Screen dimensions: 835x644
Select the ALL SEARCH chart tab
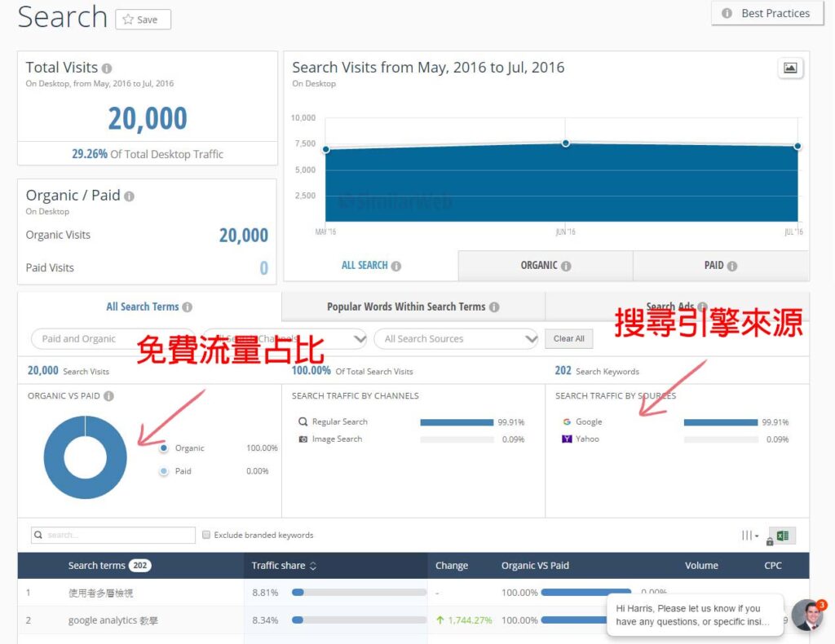371,266
